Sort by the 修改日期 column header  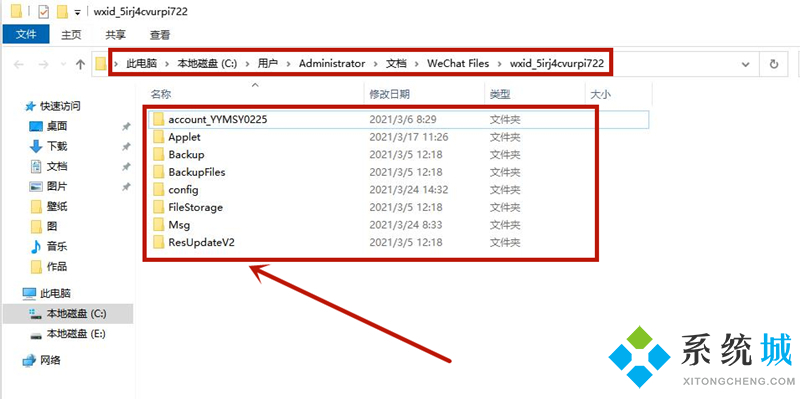click(x=389, y=94)
